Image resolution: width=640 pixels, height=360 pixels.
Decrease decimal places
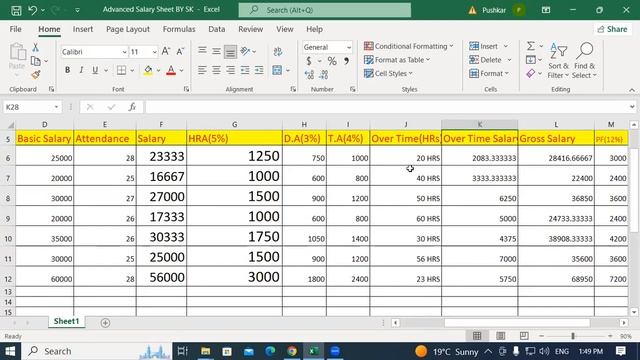pyautogui.click(x=324, y=75)
